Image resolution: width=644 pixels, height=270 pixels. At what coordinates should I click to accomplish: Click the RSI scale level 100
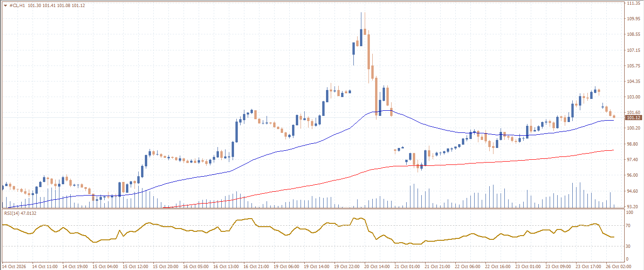[630, 213]
